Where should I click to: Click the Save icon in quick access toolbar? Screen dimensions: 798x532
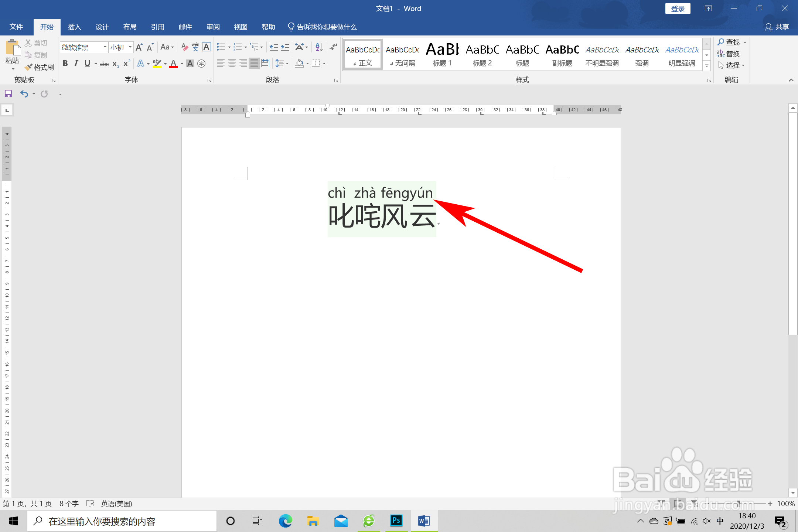tap(8, 94)
